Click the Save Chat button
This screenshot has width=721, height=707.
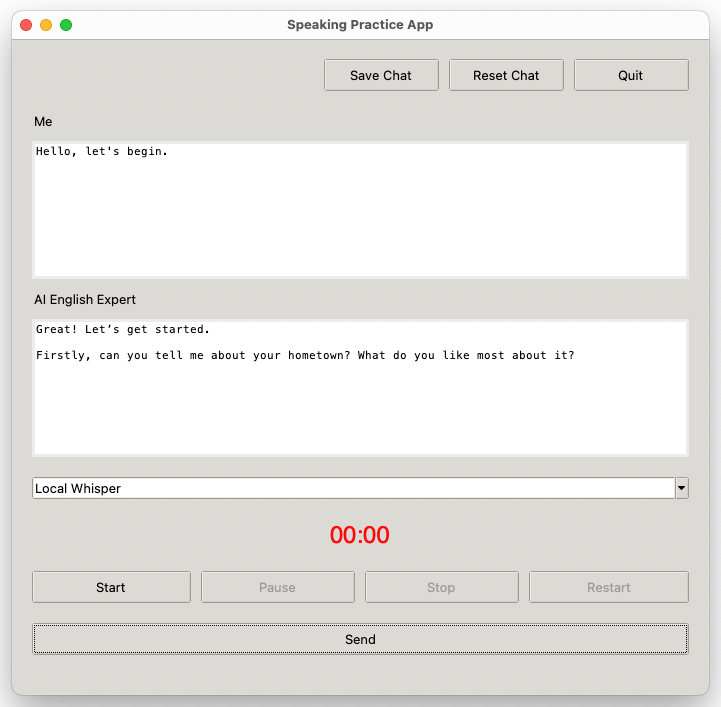[381, 75]
